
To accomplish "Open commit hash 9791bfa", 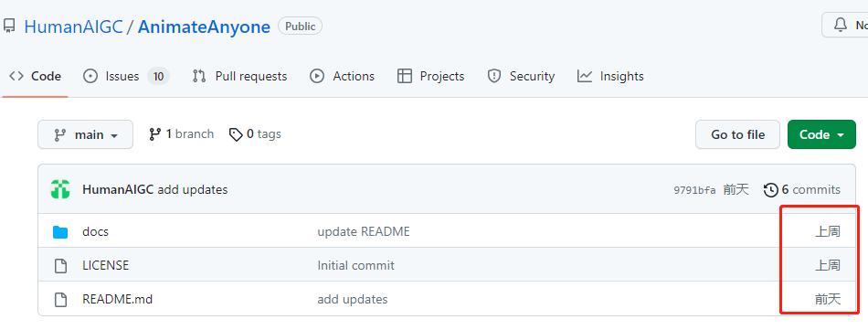I will pos(694,190).
